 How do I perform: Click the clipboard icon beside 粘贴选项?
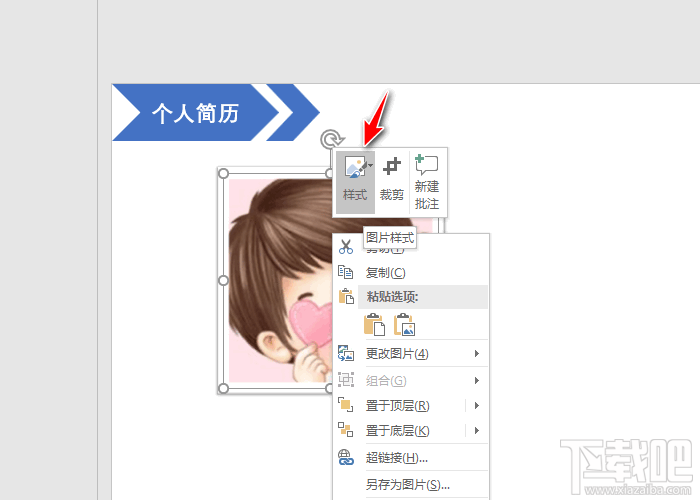(346, 296)
